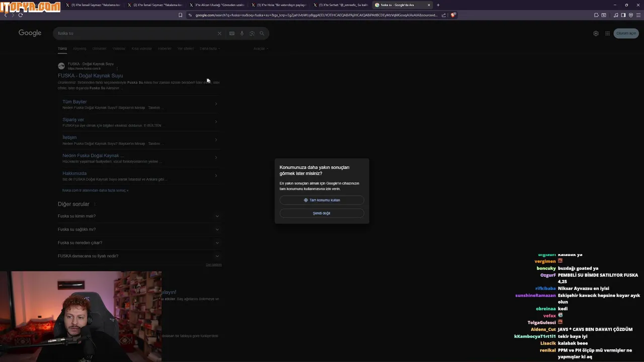Go forward with the browser forward arrow
Screen dimensions: 644x362
[x=13, y=15]
